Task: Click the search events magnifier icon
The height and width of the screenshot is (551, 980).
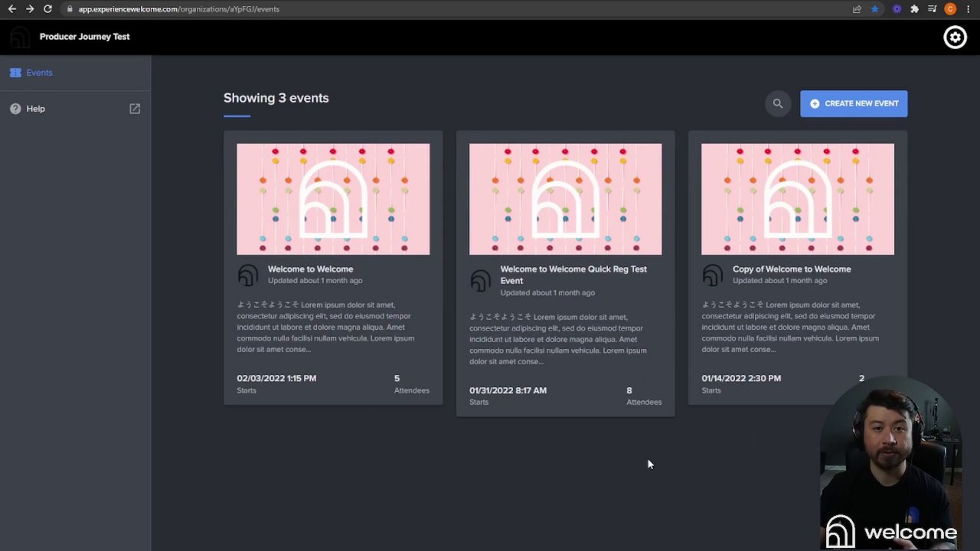Action: point(778,103)
